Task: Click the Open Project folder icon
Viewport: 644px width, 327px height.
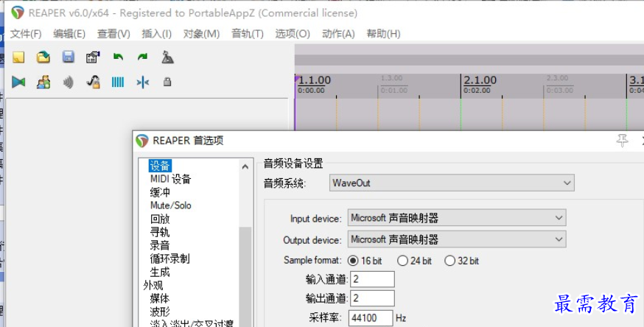Action: tap(43, 57)
